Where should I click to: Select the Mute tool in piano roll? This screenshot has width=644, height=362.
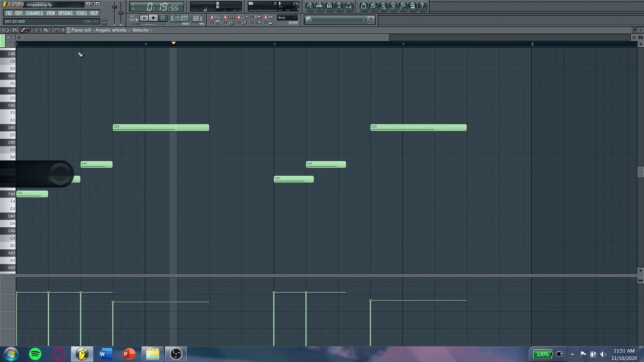pyautogui.click(x=39, y=30)
